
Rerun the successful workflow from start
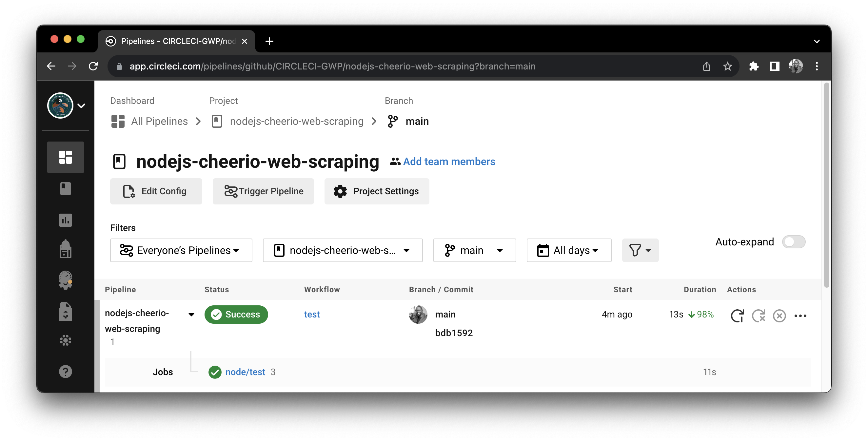click(738, 316)
